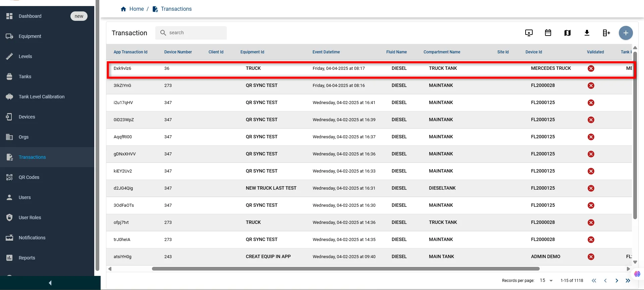Open the calendar date filter icon
The height and width of the screenshot is (290, 644).
click(x=548, y=33)
